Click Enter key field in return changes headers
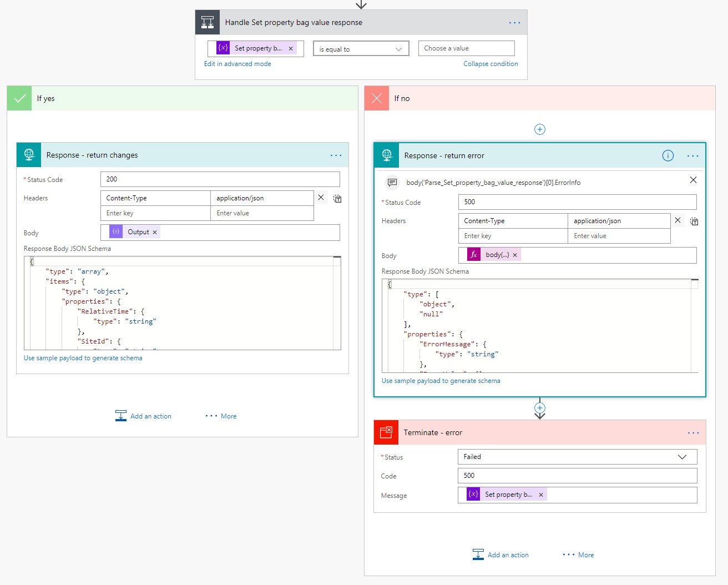Image resolution: width=728 pixels, height=585 pixels. (155, 213)
